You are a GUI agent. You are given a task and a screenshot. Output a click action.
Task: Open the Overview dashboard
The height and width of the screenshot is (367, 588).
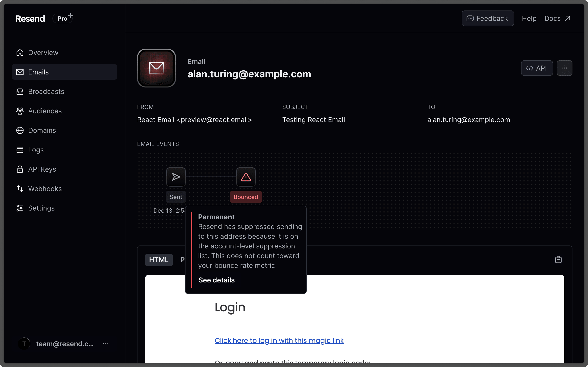click(43, 52)
